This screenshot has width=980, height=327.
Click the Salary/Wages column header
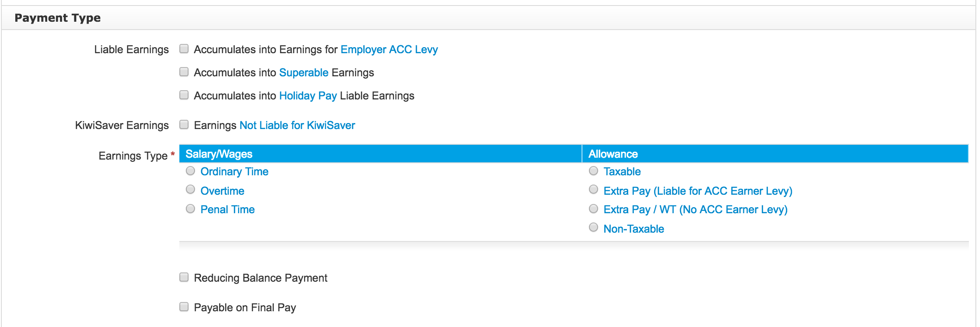click(x=380, y=154)
